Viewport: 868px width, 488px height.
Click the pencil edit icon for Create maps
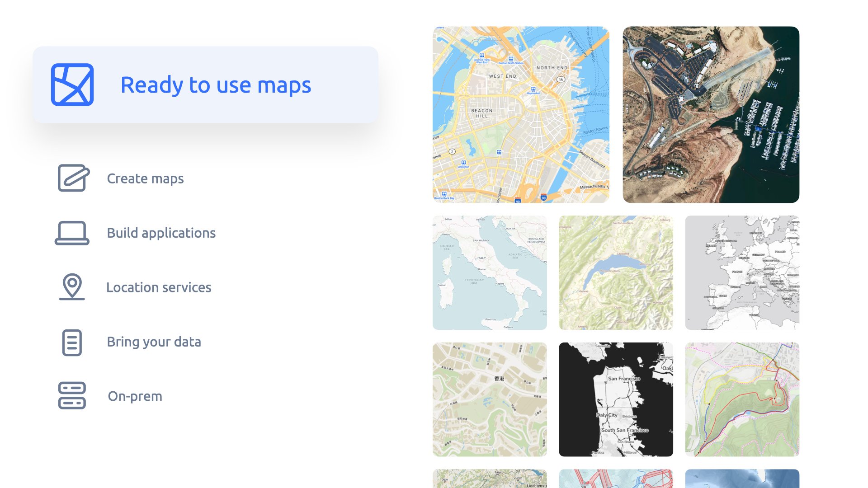[x=73, y=178]
